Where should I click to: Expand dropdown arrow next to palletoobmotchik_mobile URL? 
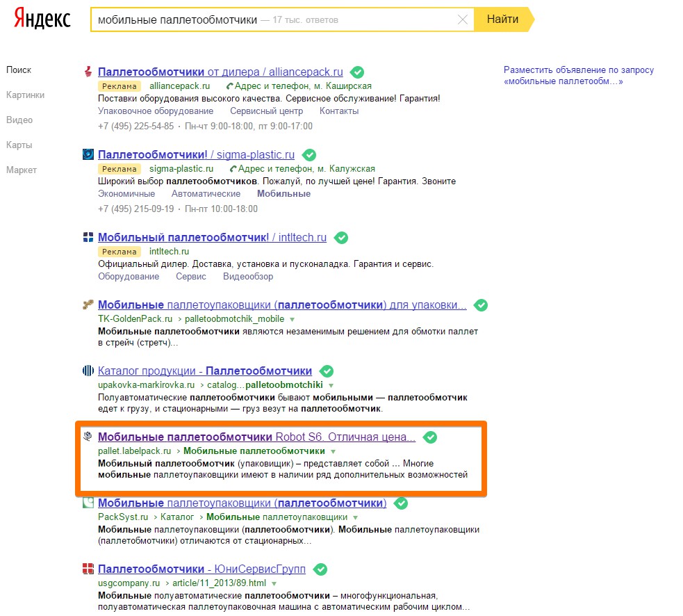click(292, 319)
